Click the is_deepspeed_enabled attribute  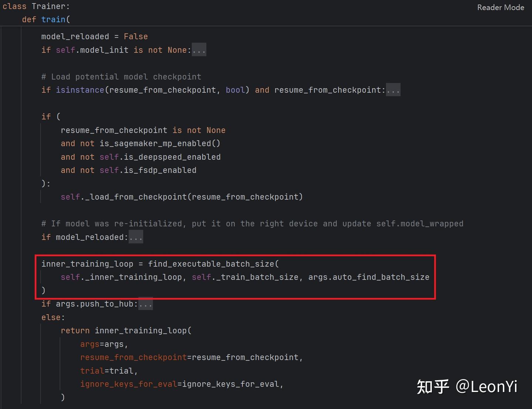point(172,157)
